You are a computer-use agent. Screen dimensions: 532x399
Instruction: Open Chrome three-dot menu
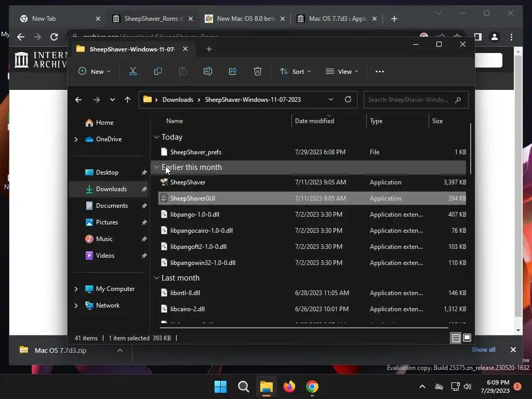pos(511,37)
